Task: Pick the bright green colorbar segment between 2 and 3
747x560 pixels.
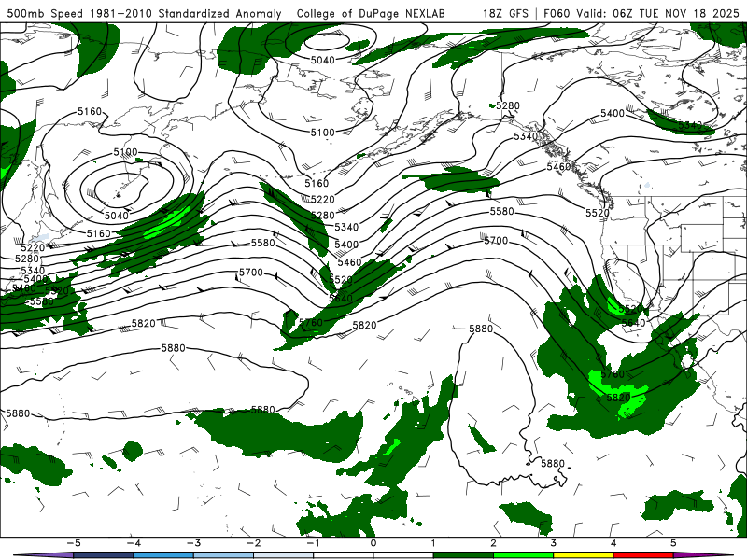Action: click(523, 555)
